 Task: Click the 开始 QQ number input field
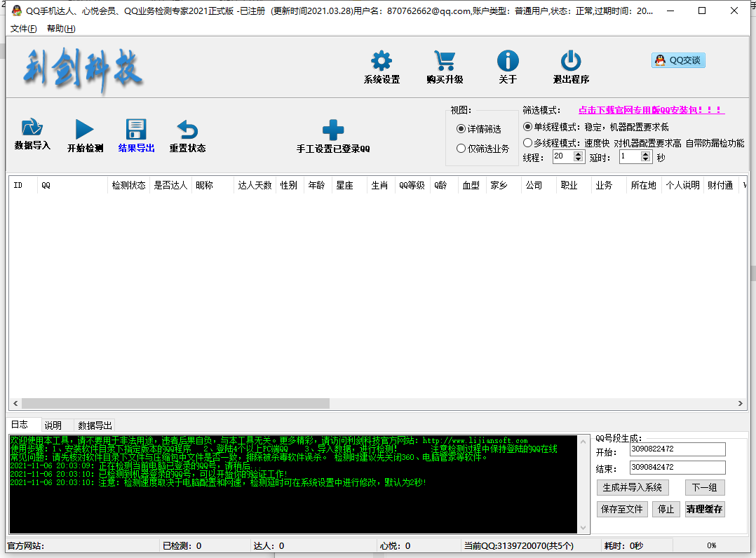(x=677, y=449)
